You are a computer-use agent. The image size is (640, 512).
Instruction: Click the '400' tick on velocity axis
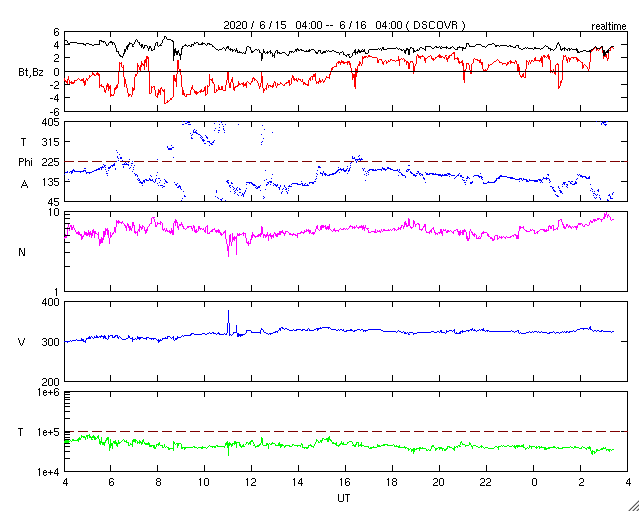pyautogui.click(x=52, y=303)
